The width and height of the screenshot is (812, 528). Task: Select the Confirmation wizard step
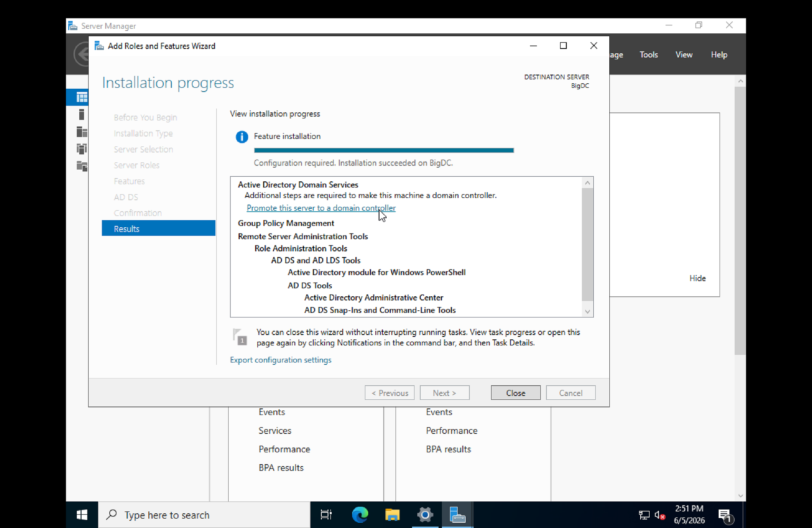click(137, 213)
